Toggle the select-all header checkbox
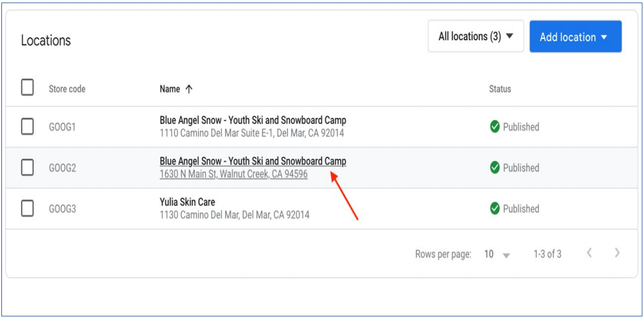The image size is (644, 317). (27, 88)
